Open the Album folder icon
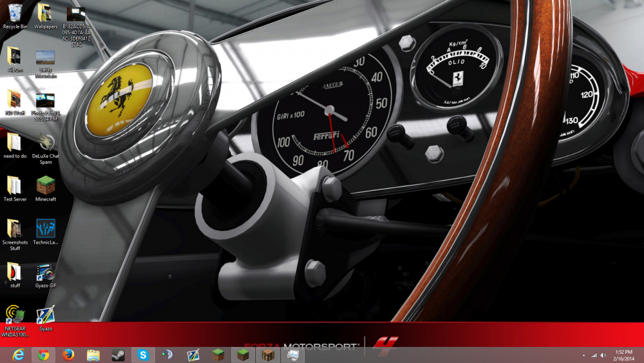 [x=15, y=59]
